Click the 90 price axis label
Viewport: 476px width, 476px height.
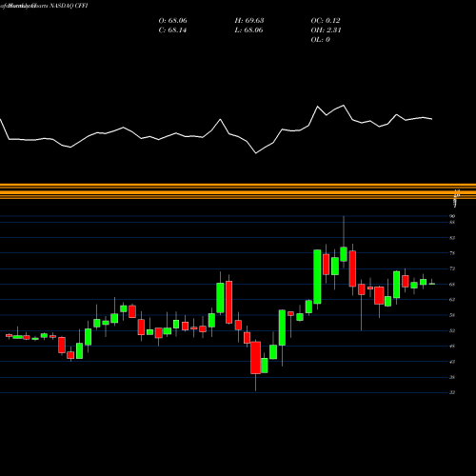tap(452, 216)
